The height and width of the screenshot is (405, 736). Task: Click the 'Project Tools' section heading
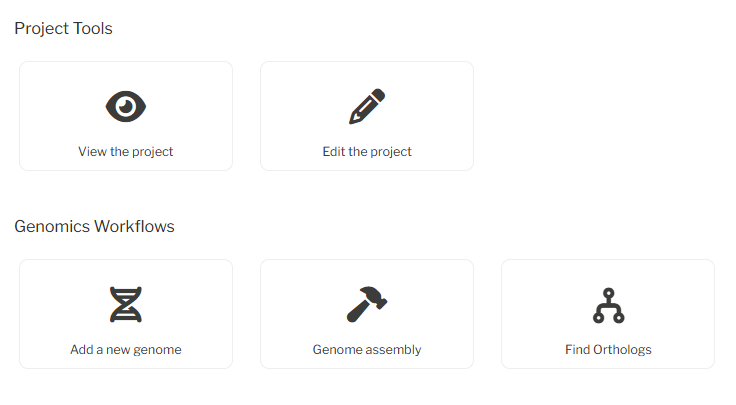pos(63,28)
